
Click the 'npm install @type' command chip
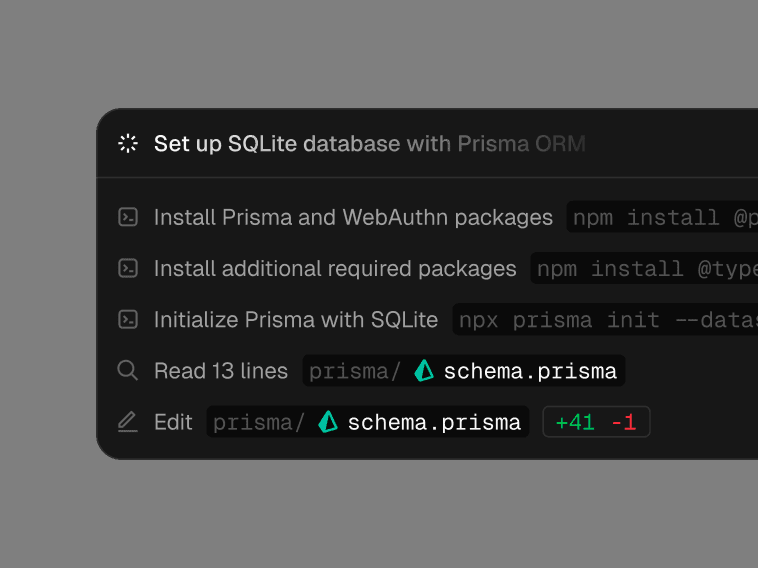(646, 268)
